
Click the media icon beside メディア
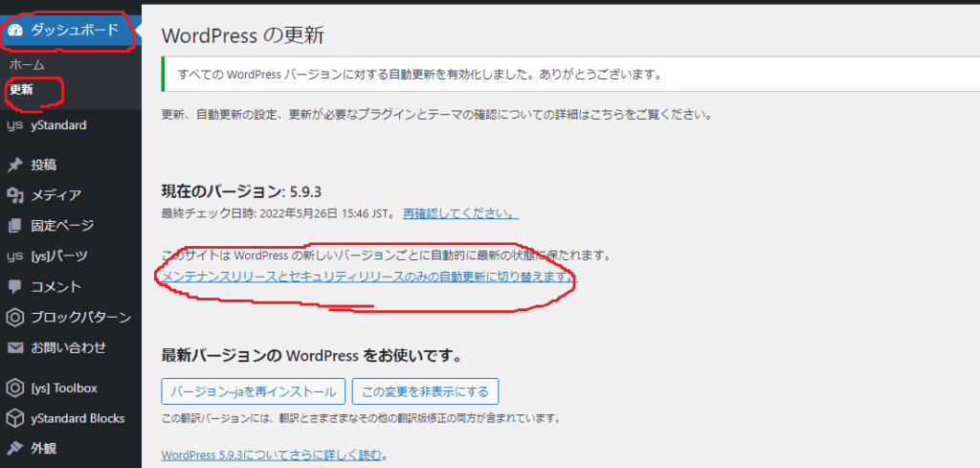[x=15, y=195]
